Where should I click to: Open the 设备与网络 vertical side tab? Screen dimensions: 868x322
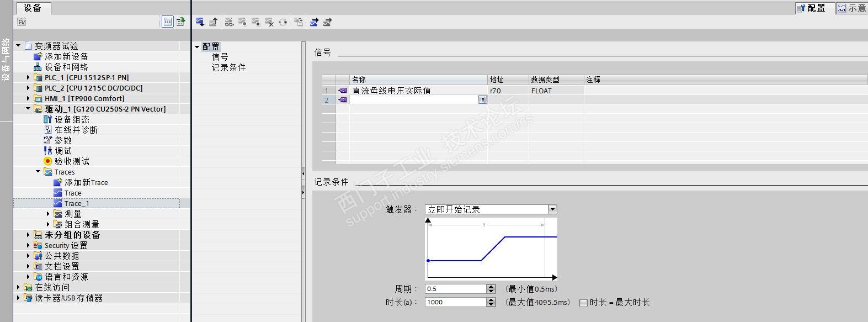click(x=6, y=59)
